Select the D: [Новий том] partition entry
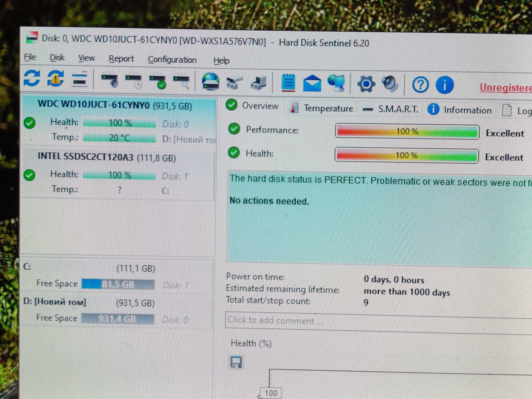The width and height of the screenshot is (532, 399). tap(118, 310)
